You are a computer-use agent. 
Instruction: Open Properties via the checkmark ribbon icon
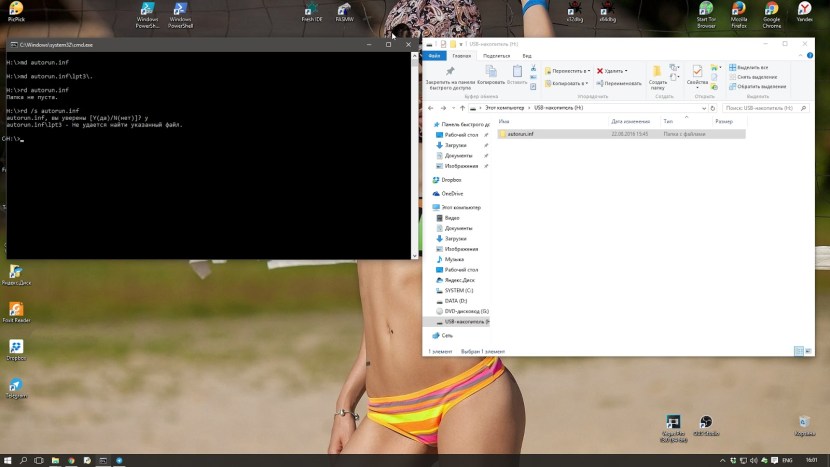point(698,72)
